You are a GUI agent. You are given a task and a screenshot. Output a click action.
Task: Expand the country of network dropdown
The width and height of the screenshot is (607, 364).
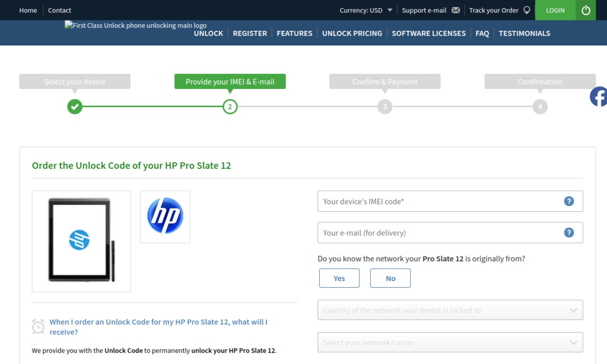click(x=450, y=310)
